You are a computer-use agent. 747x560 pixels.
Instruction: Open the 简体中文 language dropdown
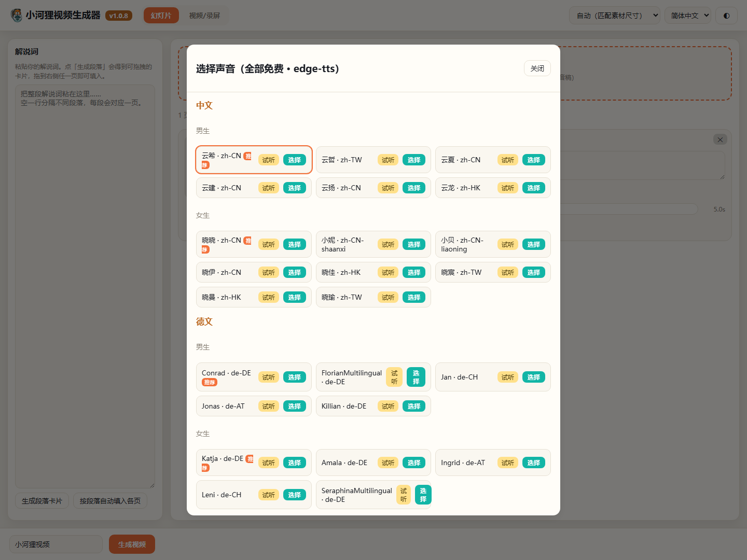click(x=687, y=16)
